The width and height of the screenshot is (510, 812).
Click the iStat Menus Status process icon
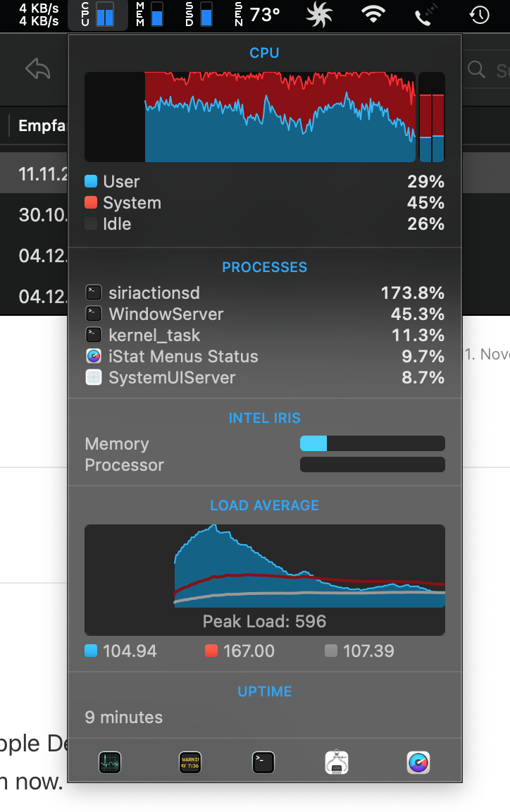(x=93, y=356)
